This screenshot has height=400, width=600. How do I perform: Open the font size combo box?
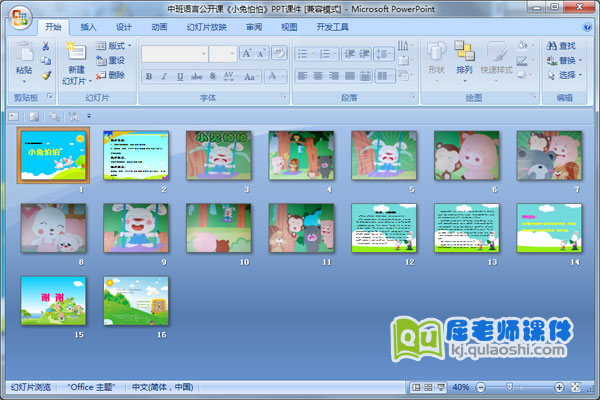point(223,54)
